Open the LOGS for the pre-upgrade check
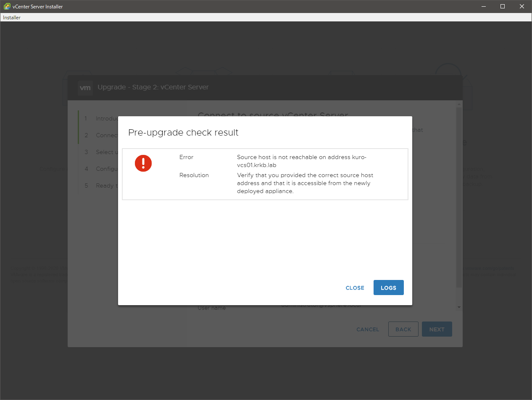Image resolution: width=532 pixels, height=400 pixels. pos(388,288)
